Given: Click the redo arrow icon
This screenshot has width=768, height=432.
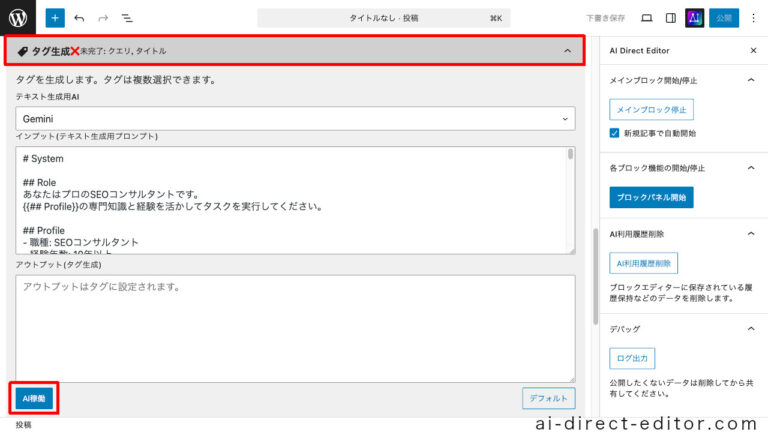Looking at the screenshot, I should click(103, 18).
